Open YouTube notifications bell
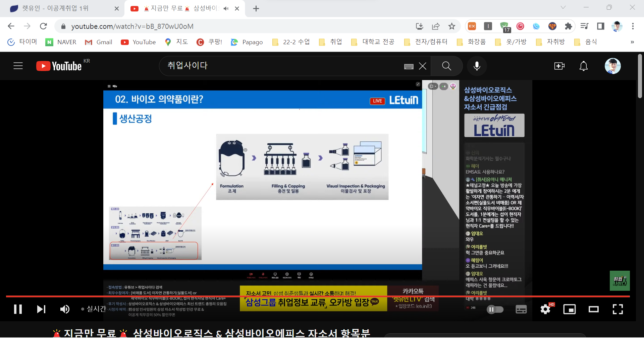This screenshot has width=644, height=338. click(584, 66)
